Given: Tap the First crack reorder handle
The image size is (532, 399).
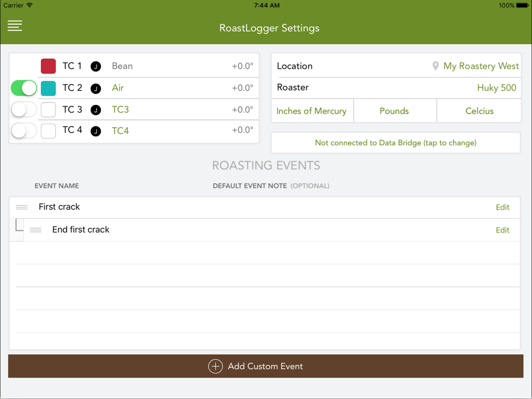Looking at the screenshot, I should 22,207.
